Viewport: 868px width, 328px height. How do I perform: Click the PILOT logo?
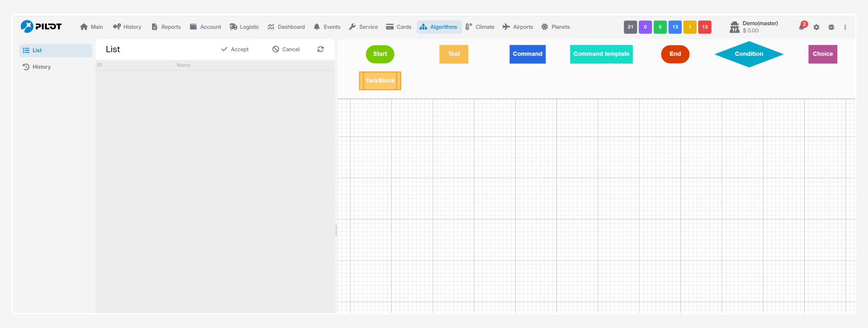tap(41, 27)
